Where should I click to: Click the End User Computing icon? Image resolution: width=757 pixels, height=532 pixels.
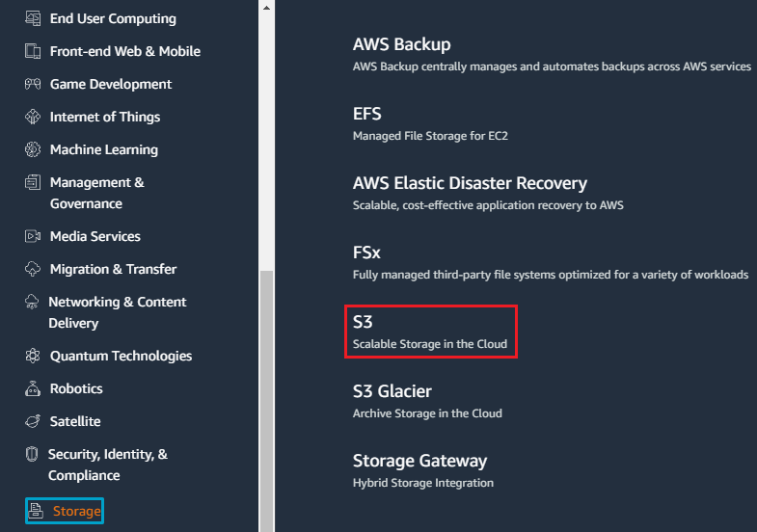(x=33, y=18)
